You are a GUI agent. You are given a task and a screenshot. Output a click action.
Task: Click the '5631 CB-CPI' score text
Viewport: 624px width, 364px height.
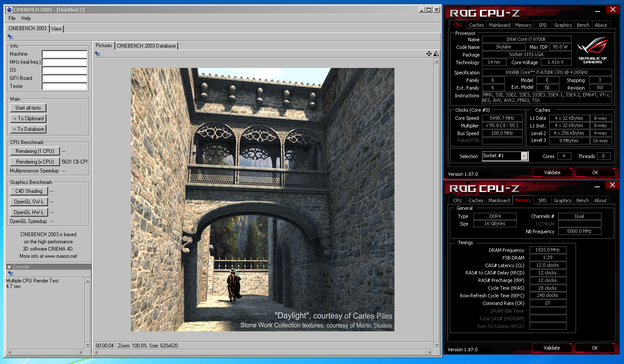74,162
